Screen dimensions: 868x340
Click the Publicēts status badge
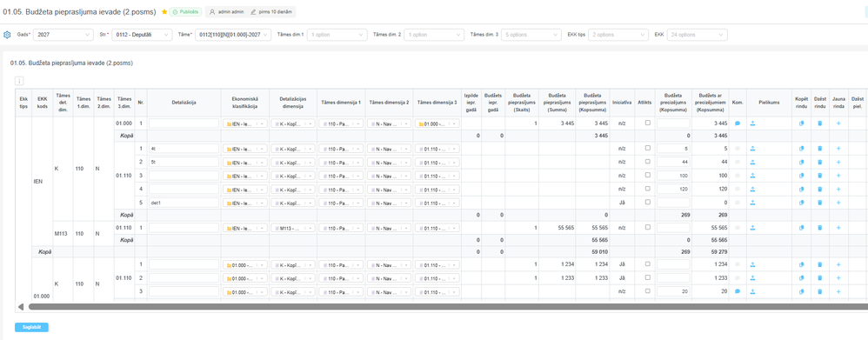click(x=185, y=11)
